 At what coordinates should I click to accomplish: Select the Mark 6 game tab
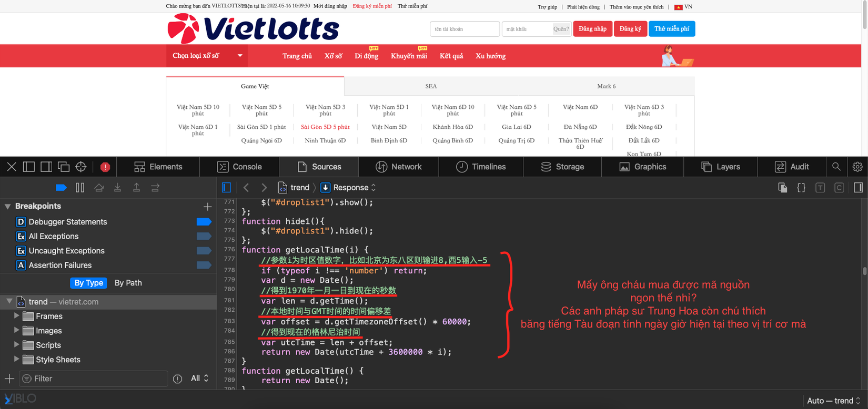607,86
